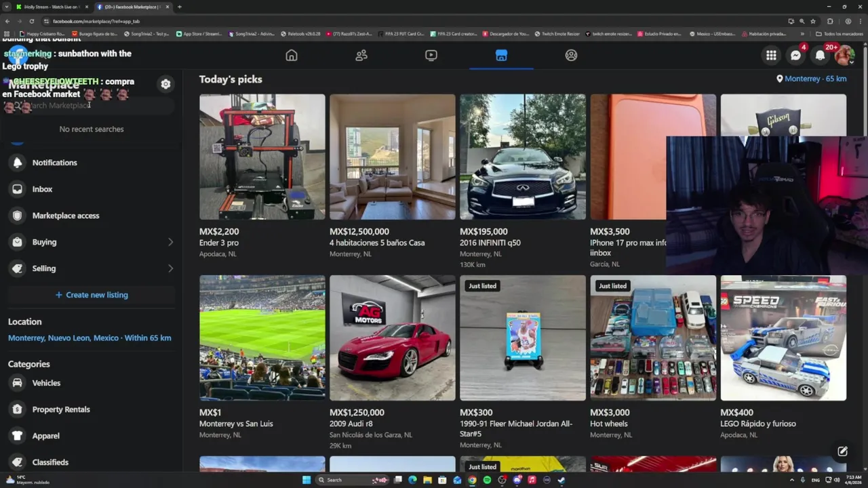
Task: Bookmark this page with the star icon
Action: [813, 21]
